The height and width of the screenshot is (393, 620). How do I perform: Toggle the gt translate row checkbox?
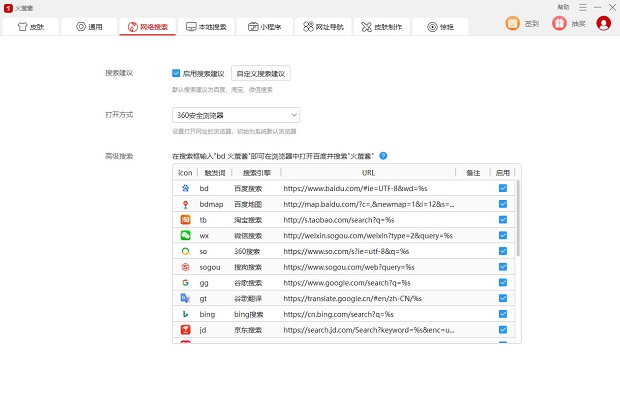click(503, 298)
